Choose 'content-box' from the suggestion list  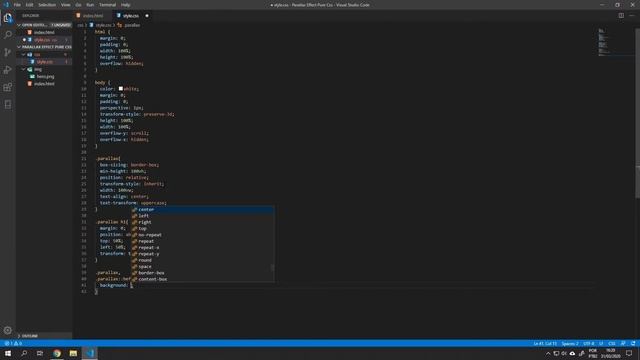tap(202, 279)
